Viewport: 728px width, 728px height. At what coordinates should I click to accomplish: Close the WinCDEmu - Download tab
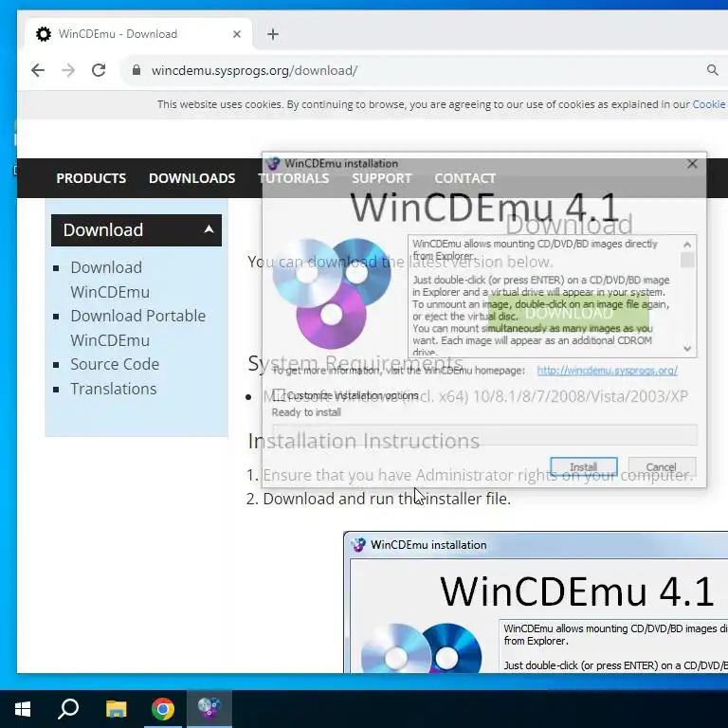coord(237,34)
